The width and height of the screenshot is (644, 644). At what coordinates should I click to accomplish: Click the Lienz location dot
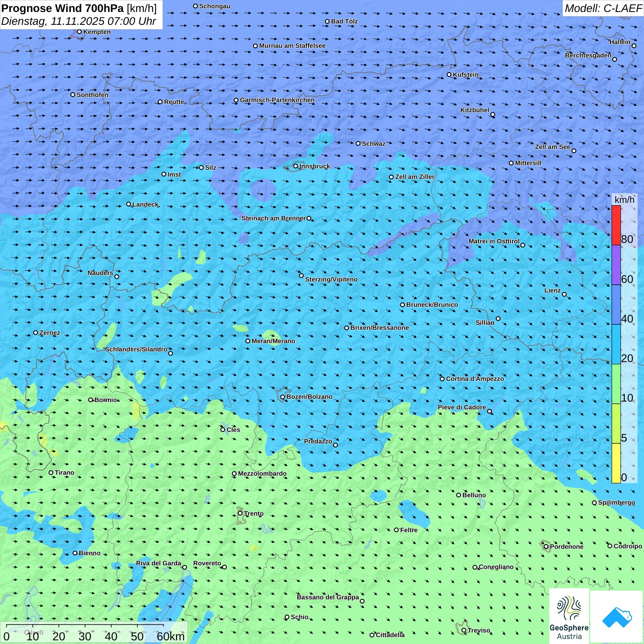click(564, 294)
